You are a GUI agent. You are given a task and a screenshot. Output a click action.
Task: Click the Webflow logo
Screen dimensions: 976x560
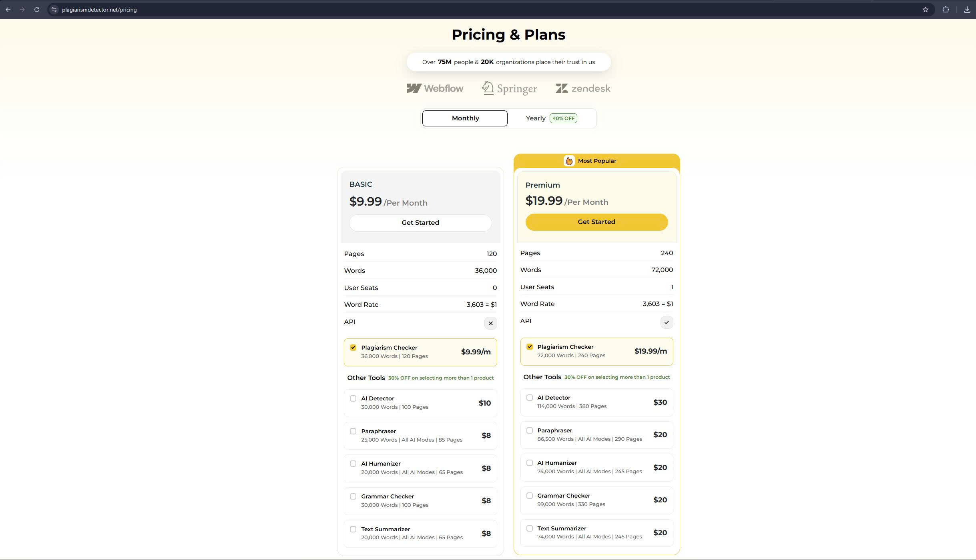pos(435,88)
